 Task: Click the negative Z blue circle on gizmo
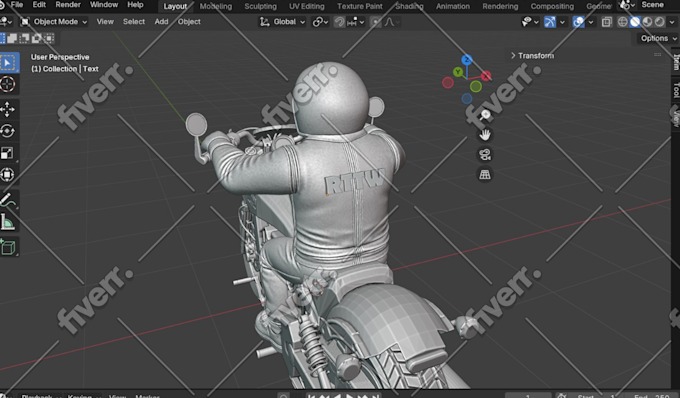click(x=467, y=99)
